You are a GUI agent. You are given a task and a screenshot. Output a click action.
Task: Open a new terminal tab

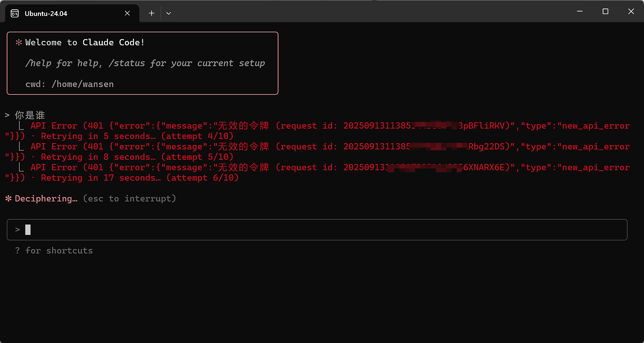tap(151, 14)
